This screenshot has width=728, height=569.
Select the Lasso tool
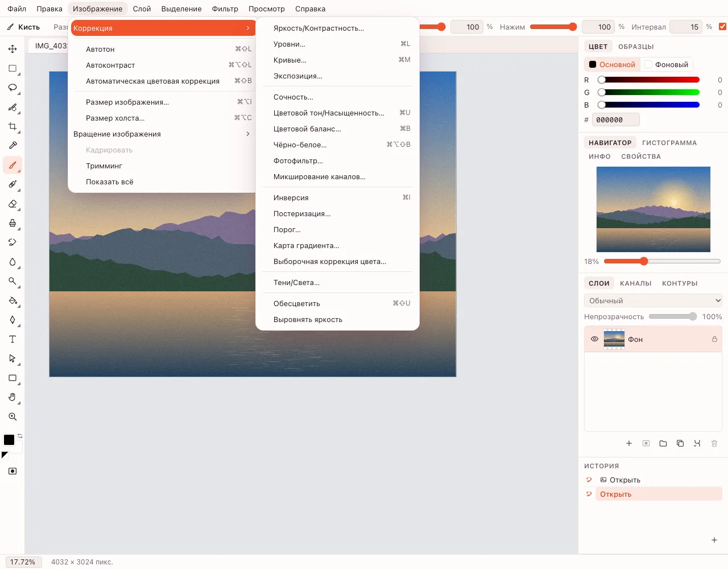[13, 88]
